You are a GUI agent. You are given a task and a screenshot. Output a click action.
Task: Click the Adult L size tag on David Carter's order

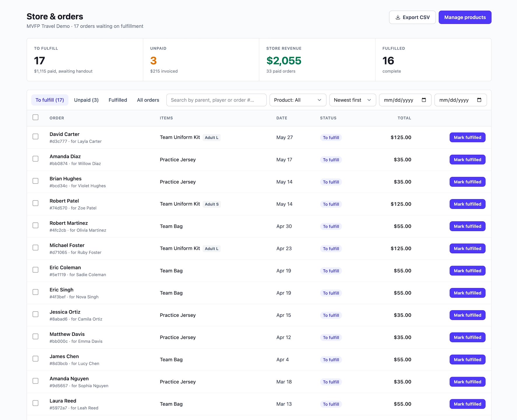(x=212, y=137)
